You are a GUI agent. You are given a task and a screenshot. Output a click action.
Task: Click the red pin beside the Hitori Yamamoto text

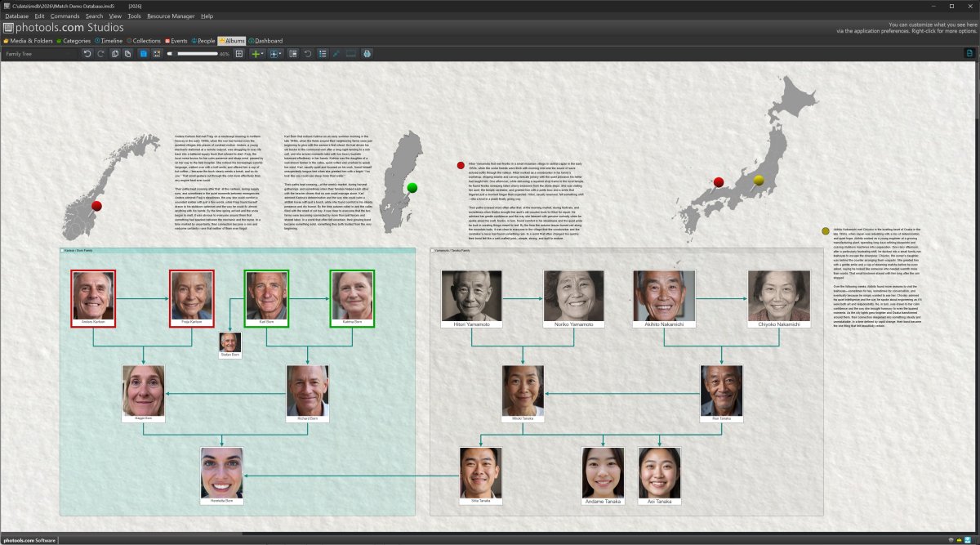461,166
